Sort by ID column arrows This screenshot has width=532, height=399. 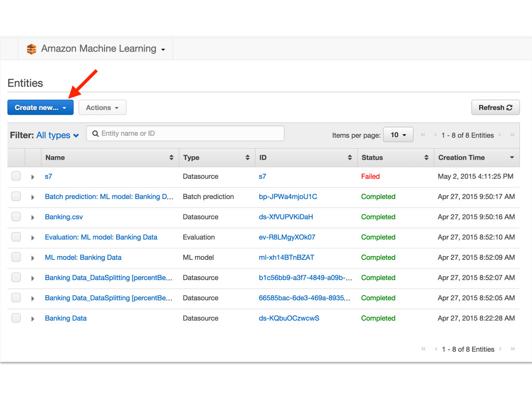[x=350, y=157]
